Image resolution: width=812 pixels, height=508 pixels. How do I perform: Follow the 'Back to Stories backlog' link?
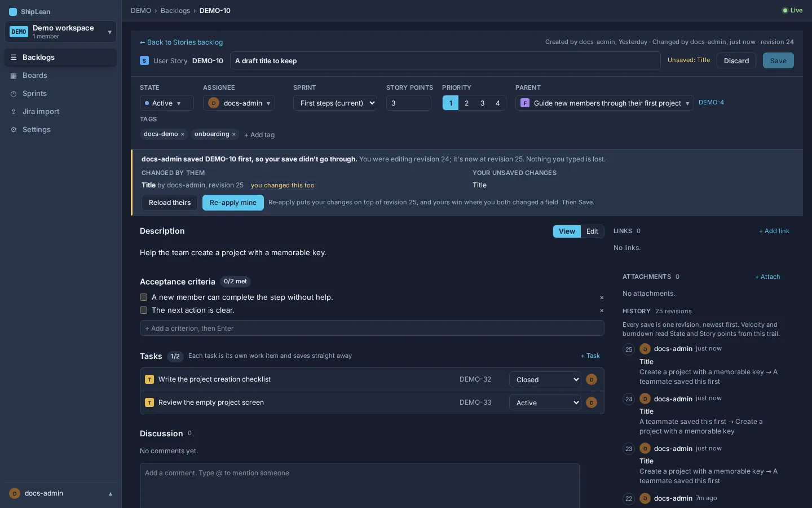click(x=181, y=42)
